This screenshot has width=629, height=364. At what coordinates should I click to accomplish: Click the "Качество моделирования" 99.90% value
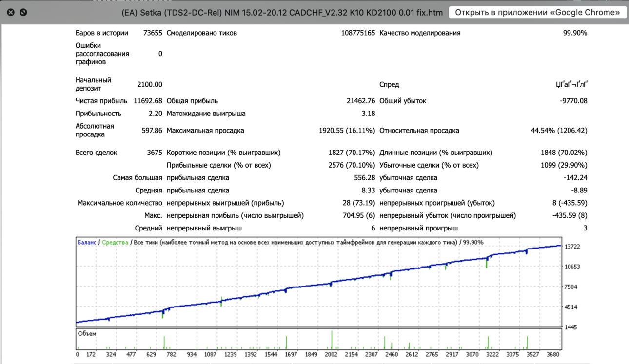575,33
